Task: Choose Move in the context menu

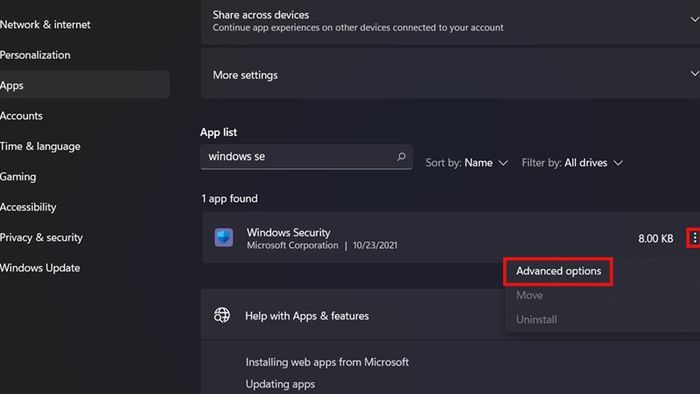Action: pyautogui.click(x=529, y=295)
